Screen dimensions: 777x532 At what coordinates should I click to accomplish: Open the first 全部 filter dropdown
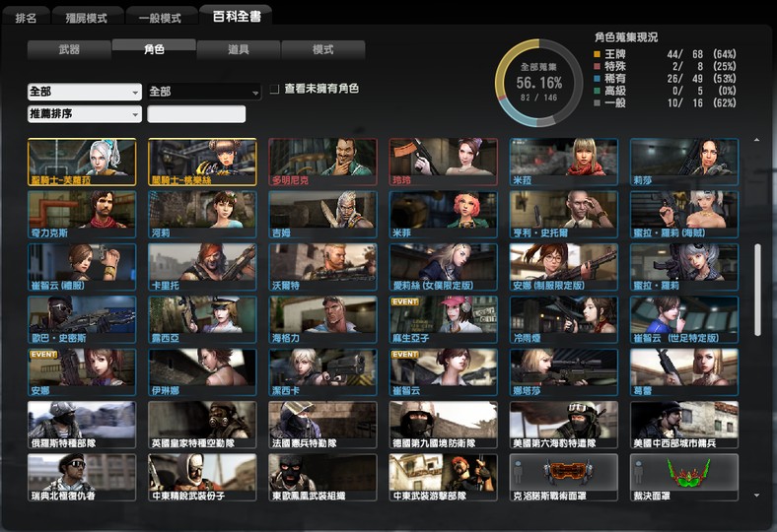point(84,92)
